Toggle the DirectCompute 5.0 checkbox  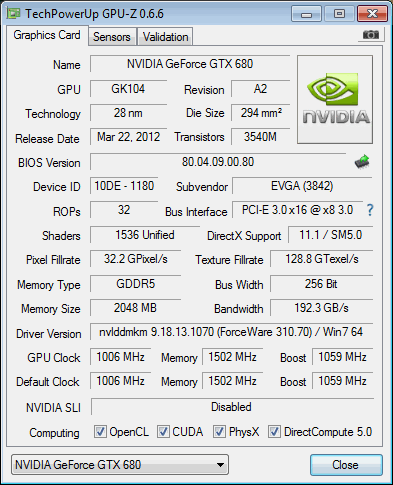(x=274, y=431)
